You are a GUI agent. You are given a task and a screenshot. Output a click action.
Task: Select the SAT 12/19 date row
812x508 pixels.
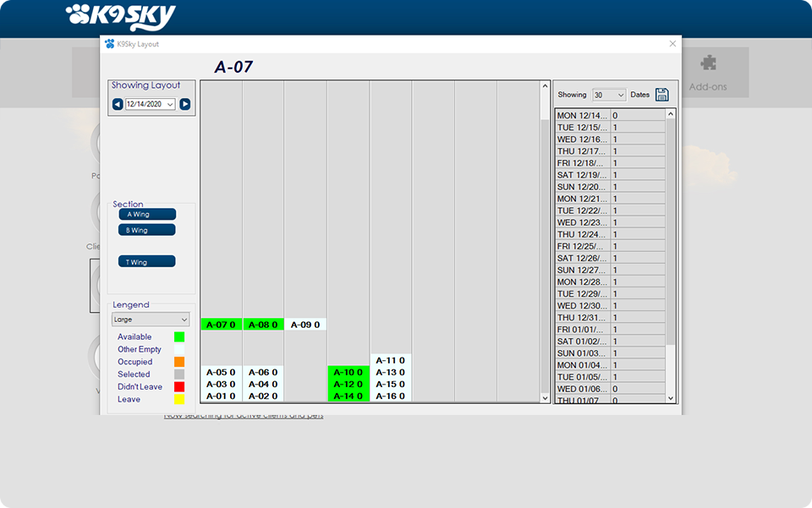pyautogui.click(x=610, y=175)
